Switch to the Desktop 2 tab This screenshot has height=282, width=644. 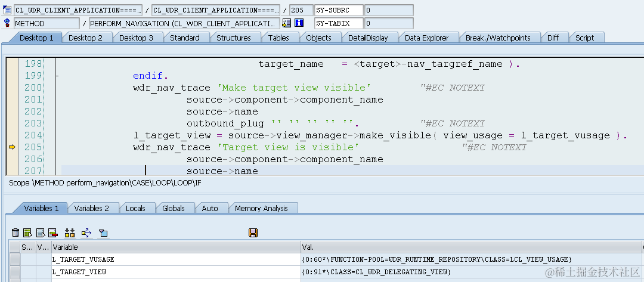click(85, 38)
